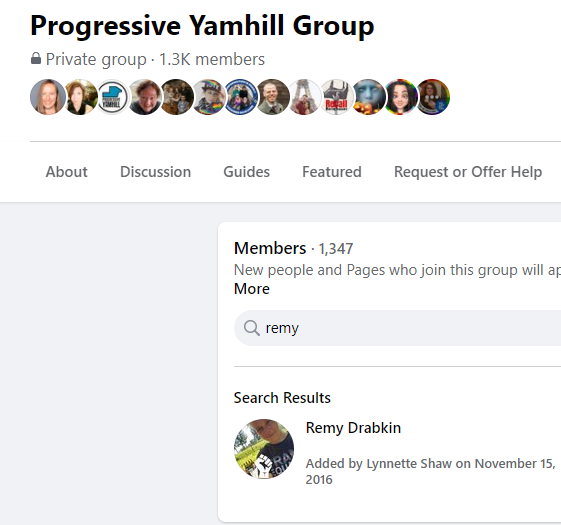Open the Progressive Yamhill logo avatar
Viewport: 561px width, 525px height.
click(x=112, y=97)
